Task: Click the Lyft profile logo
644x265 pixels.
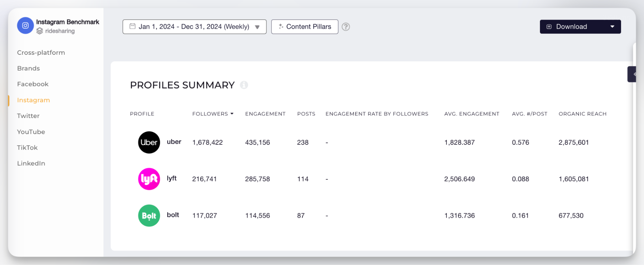Action: (149, 179)
